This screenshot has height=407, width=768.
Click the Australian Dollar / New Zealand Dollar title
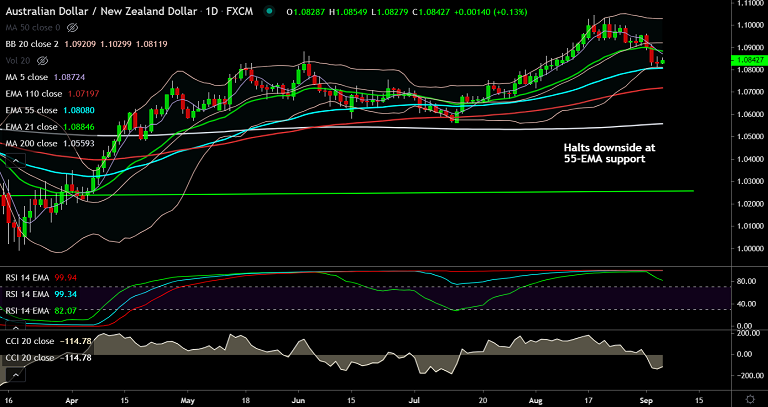tap(102, 11)
